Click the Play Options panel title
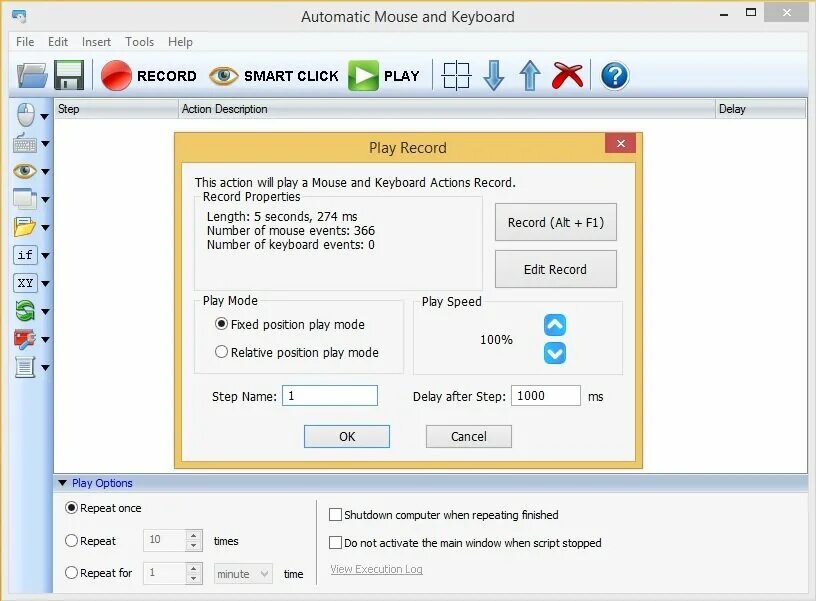The image size is (816, 601). [102, 483]
